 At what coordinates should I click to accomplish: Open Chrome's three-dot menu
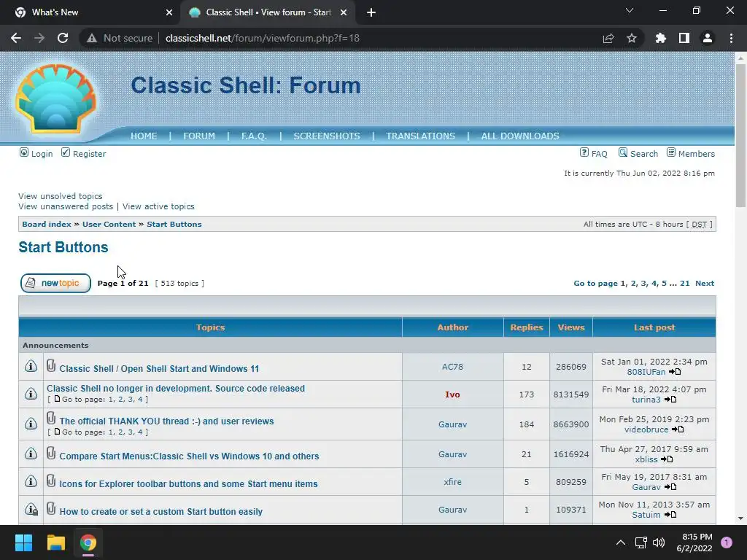pyautogui.click(x=731, y=38)
